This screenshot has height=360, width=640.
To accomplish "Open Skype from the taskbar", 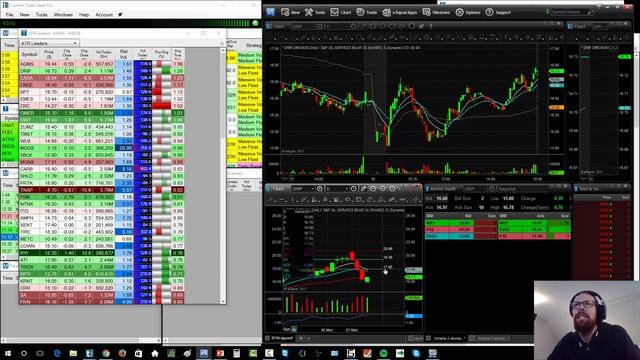I will coord(416,353).
